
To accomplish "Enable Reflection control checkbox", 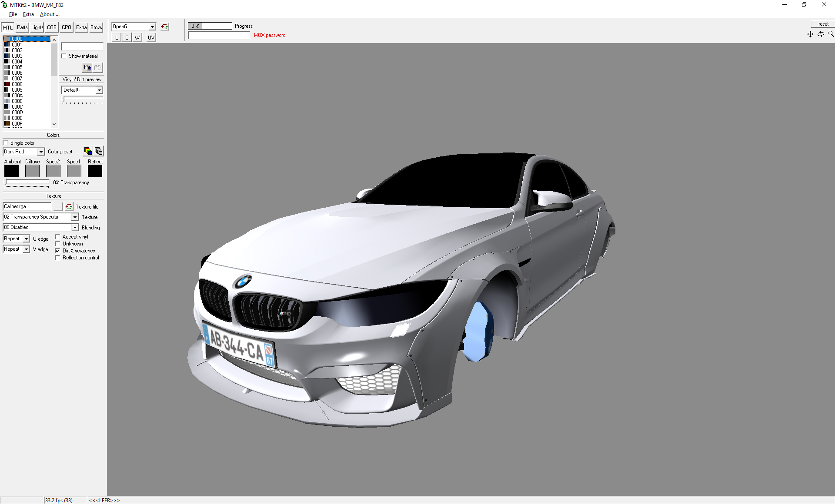I will click(x=57, y=258).
